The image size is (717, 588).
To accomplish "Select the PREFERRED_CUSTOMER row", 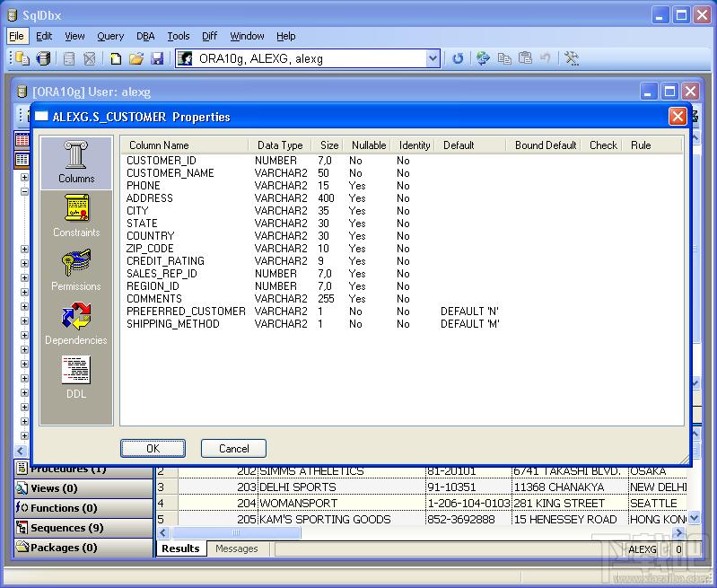I will tap(402, 312).
